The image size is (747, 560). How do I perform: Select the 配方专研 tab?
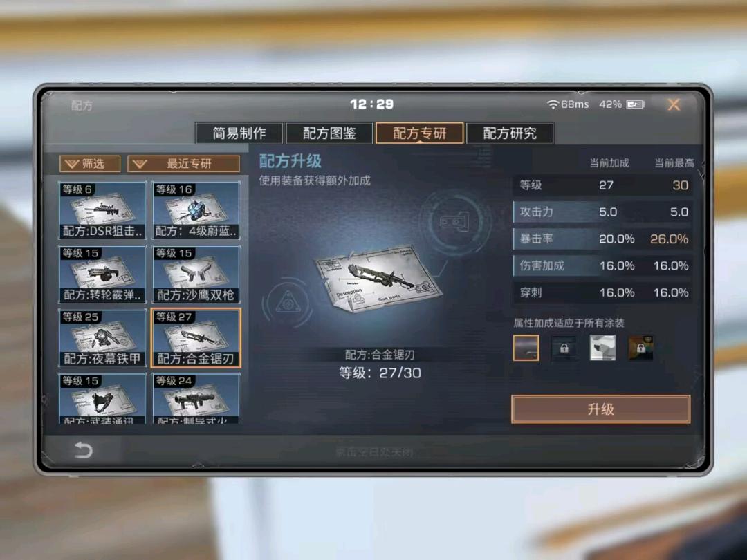[420, 133]
